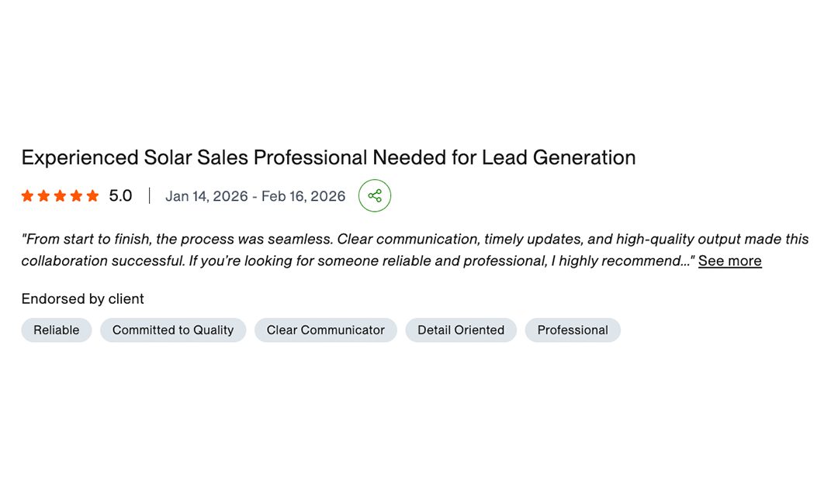Select the Professional endorsement tag
Viewport: 838px width, 504px height.
tap(573, 330)
